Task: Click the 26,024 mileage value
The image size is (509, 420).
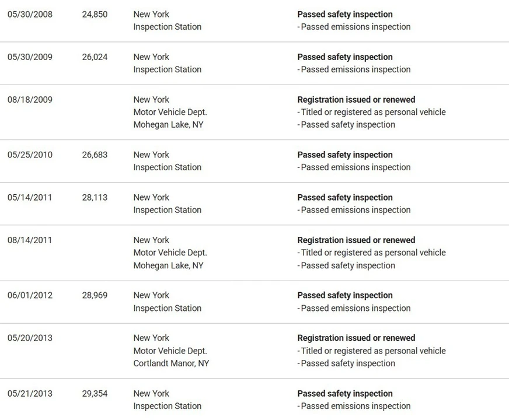Action: coord(95,57)
